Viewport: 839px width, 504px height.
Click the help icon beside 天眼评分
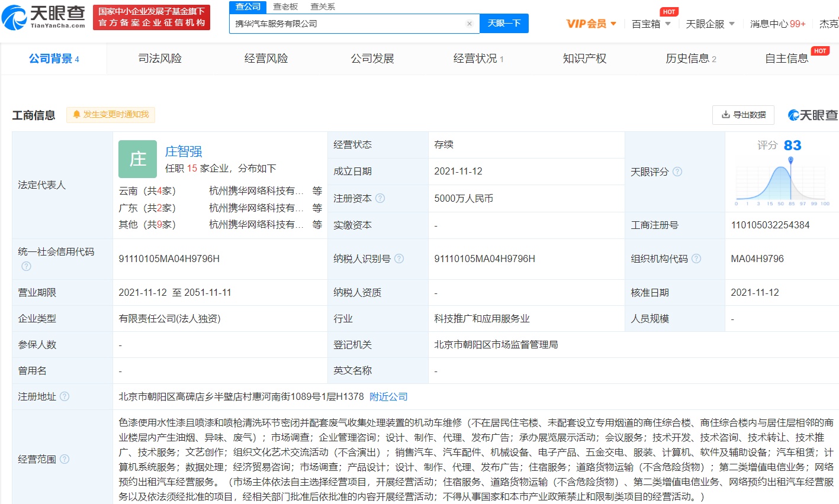(677, 172)
